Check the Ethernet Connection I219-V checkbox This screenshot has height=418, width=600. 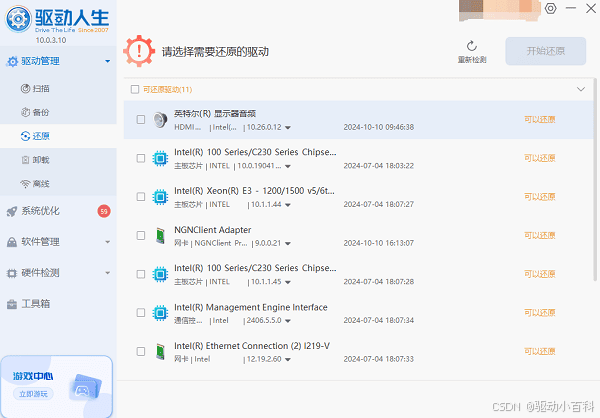pos(141,352)
